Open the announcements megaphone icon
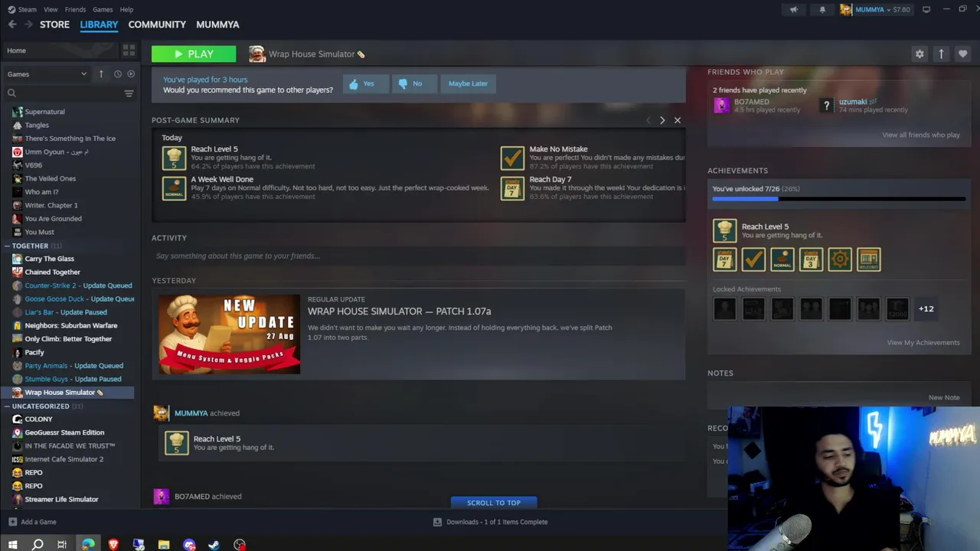Viewport: 980px width, 551px height. pyautogui.click(x=793, y=10)
